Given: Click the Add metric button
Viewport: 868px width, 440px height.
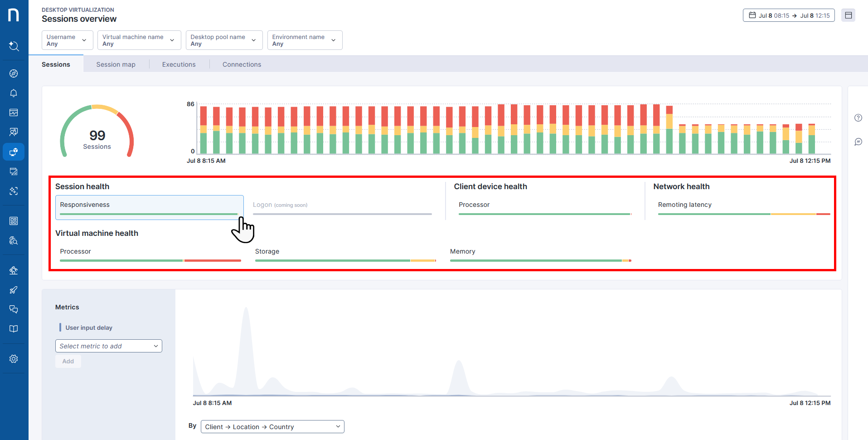Looking at the screenshot, I should [68, 362].
